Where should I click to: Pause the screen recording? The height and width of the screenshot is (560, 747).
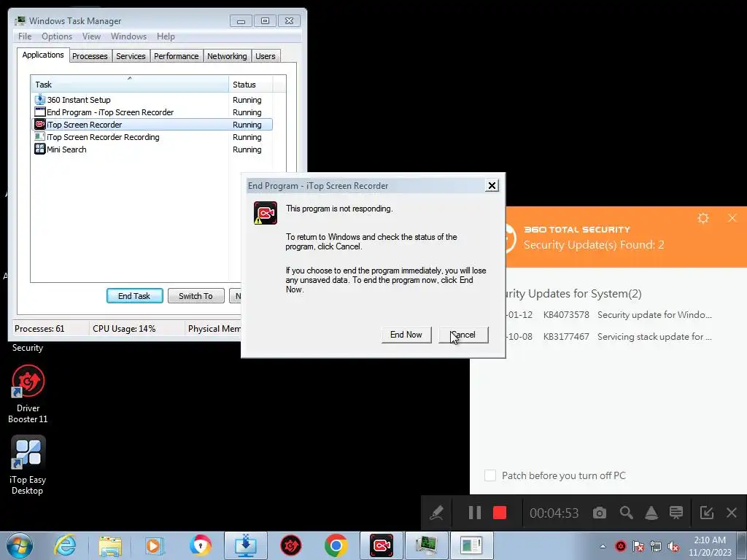474,513
